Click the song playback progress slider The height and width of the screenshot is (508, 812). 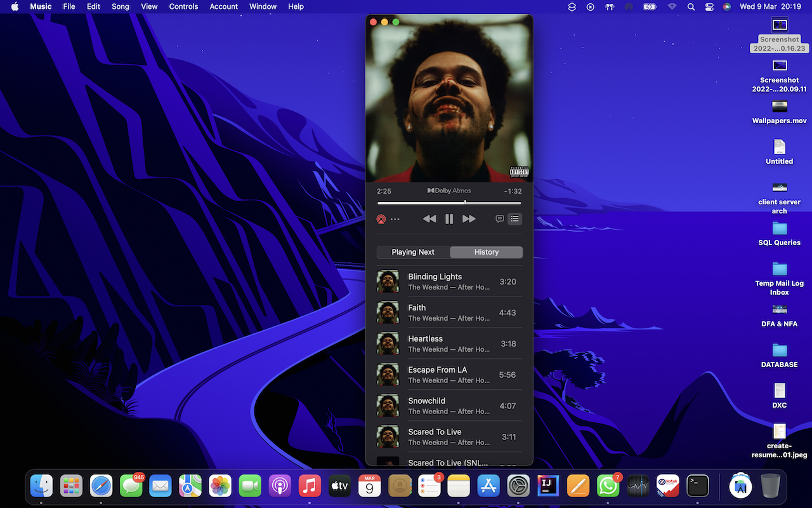(x=449, y=203)
